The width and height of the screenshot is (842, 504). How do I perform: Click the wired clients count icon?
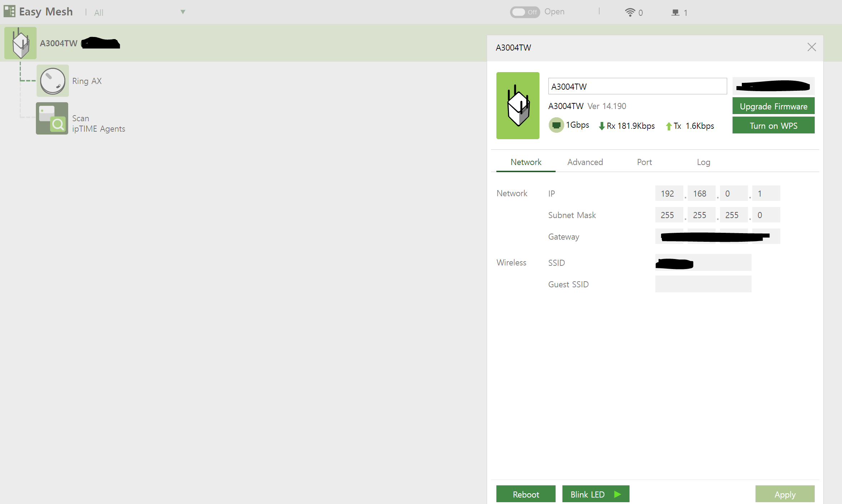click(675, 13)
